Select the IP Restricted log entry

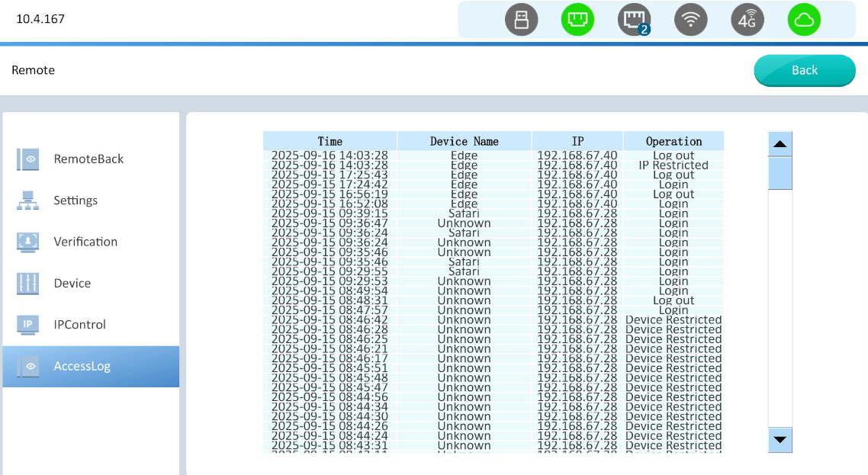pos(674,165)
